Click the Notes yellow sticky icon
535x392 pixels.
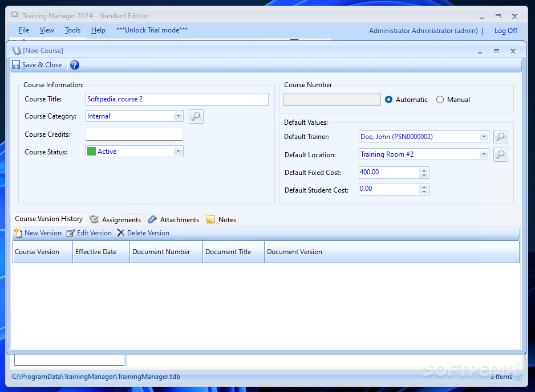click(x=210, y=219)
